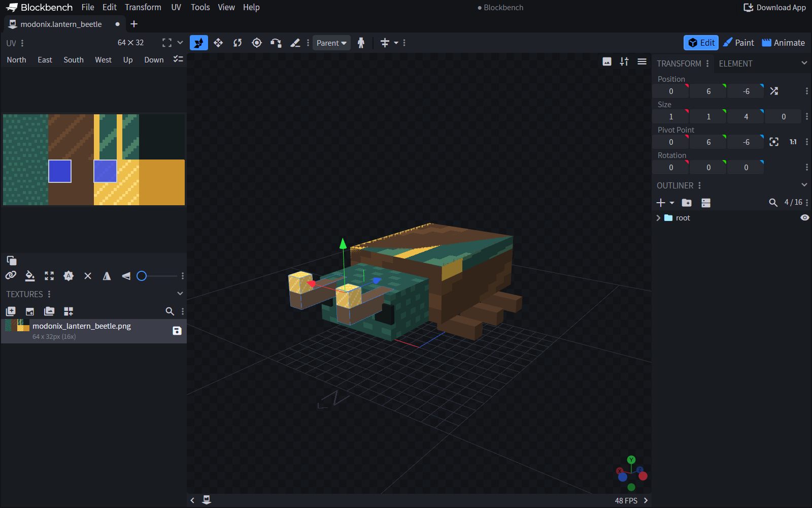This screenshot has width=812, height=508.
Task: Open the outliner search icon
Action: pos(773,203)
